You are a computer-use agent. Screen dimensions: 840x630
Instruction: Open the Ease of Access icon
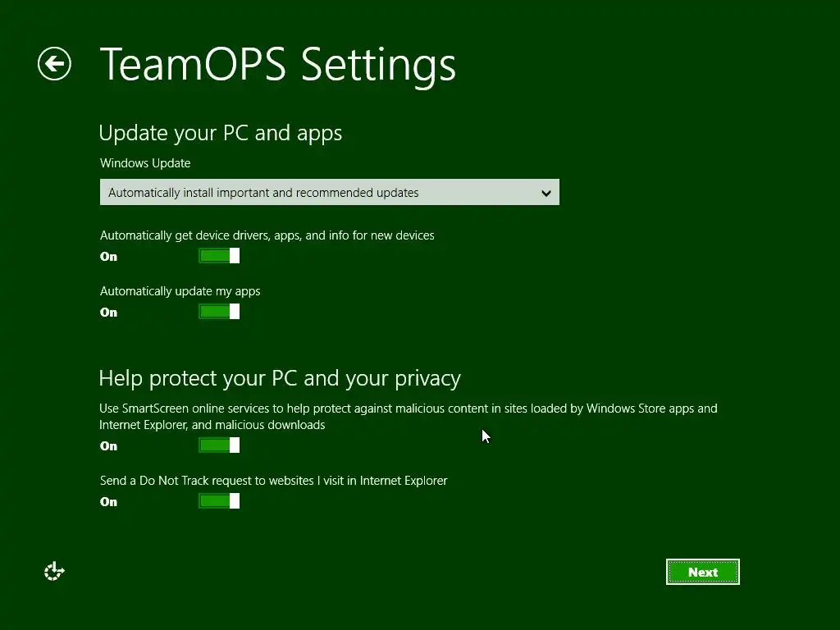(x=54, y=572)
